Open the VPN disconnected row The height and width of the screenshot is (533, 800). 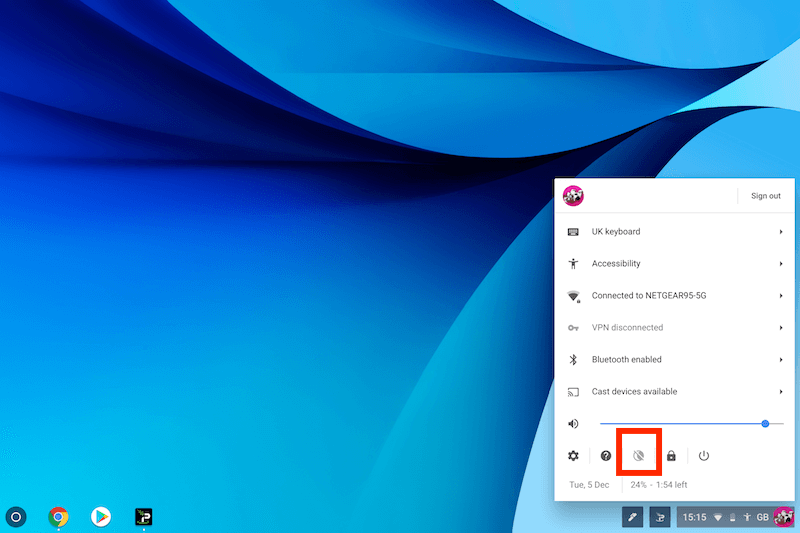674,327
